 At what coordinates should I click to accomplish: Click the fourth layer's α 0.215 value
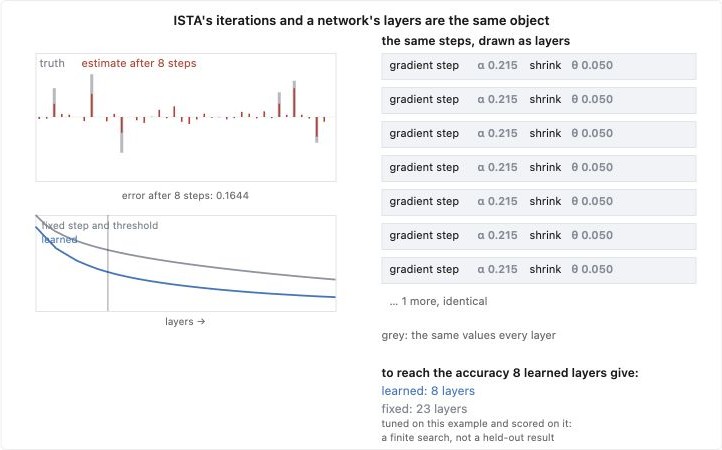point(497,168)
